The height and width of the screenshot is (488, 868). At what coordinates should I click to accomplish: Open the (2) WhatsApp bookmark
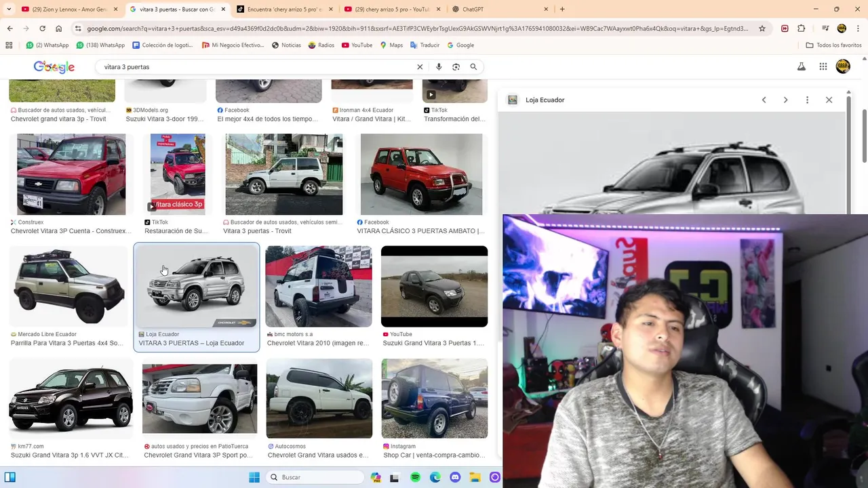click(x=47, y=45)
